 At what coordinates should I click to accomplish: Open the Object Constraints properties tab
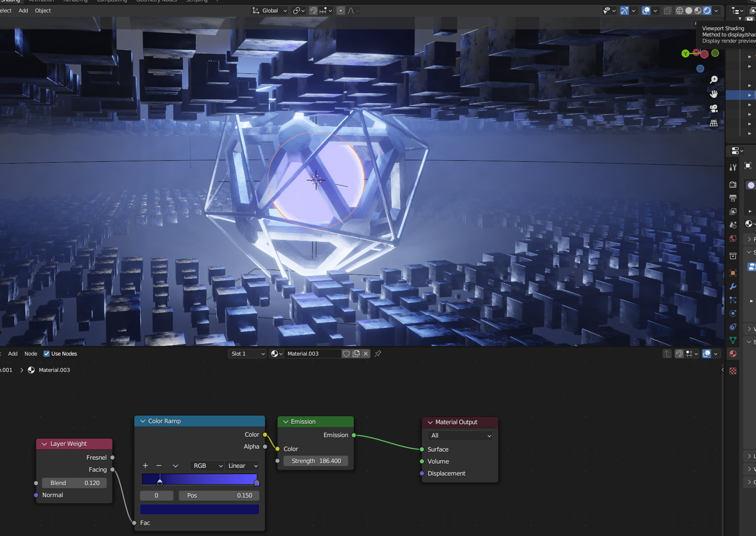(x=733, y=327)
